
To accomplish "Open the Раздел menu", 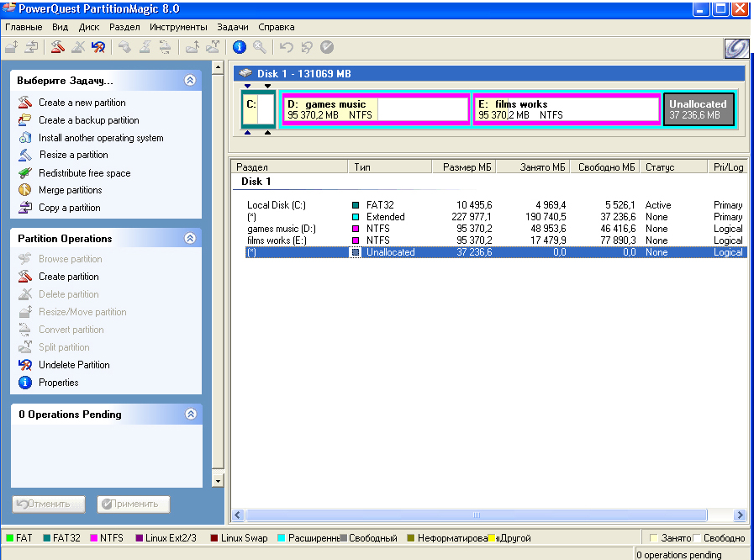I will point(124,27).
